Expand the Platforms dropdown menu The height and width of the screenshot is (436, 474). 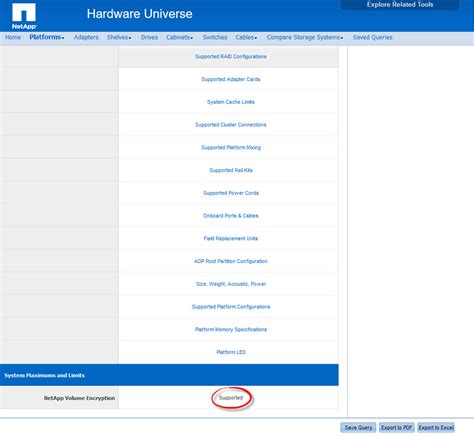coord(47,37)
